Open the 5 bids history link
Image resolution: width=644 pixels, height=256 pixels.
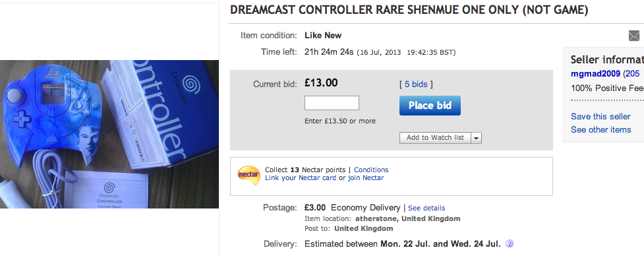pos(416,84)
